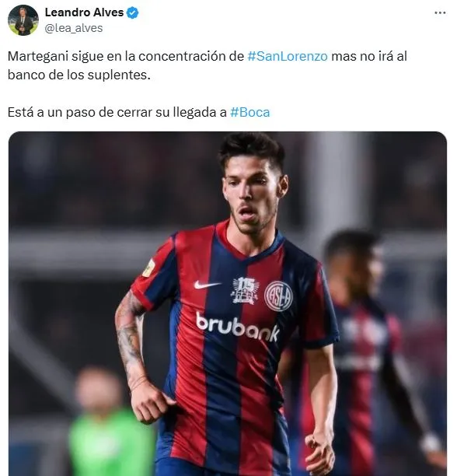Click the league patch on the sleeve
457x476 pixels.
pyautogui.click(x=148, y=268)
